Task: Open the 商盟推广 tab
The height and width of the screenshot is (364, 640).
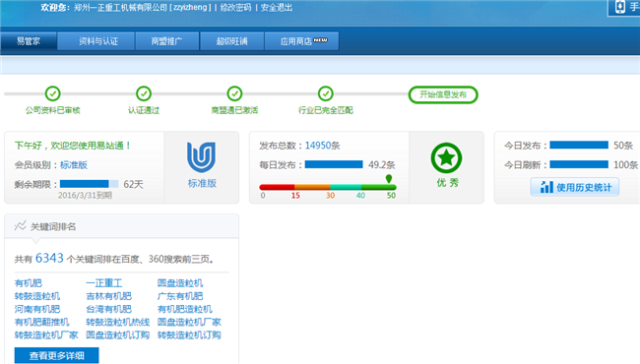Action: pos(167,41)
